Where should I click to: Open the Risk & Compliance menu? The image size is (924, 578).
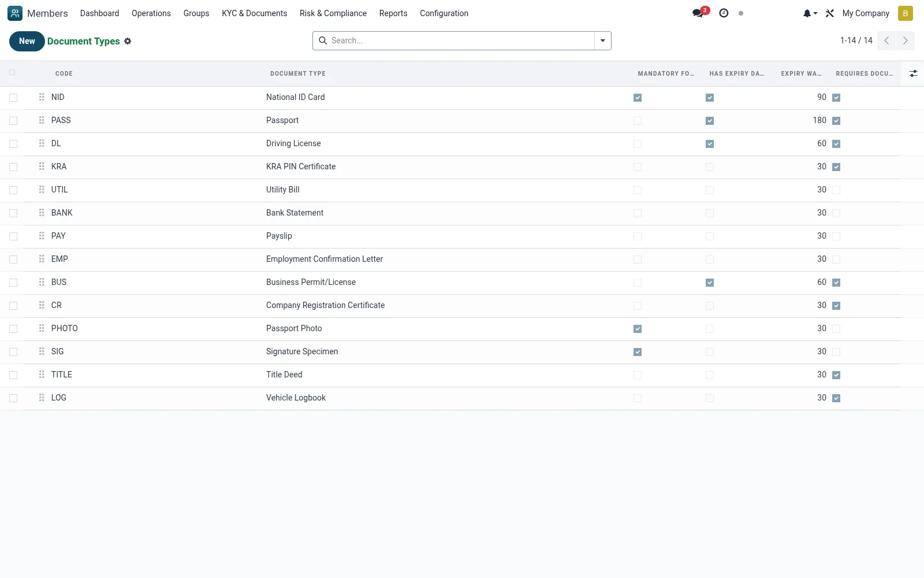click(x=333, y=13)
